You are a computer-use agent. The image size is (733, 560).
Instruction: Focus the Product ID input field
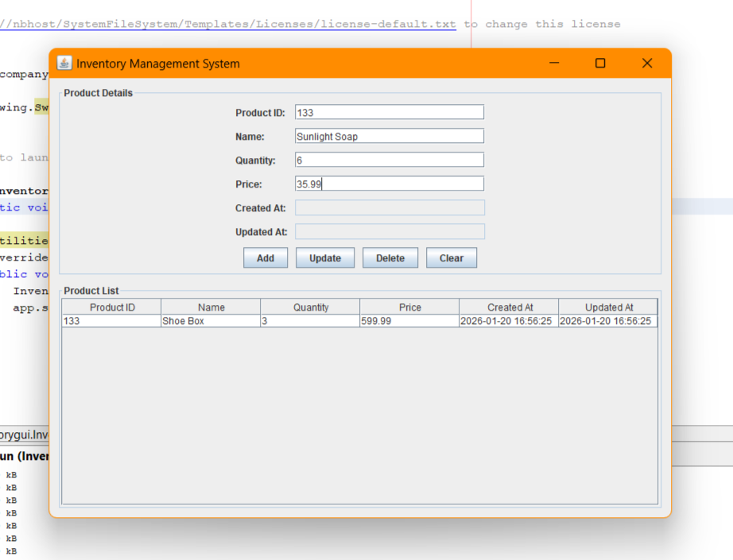coord(390,113)
